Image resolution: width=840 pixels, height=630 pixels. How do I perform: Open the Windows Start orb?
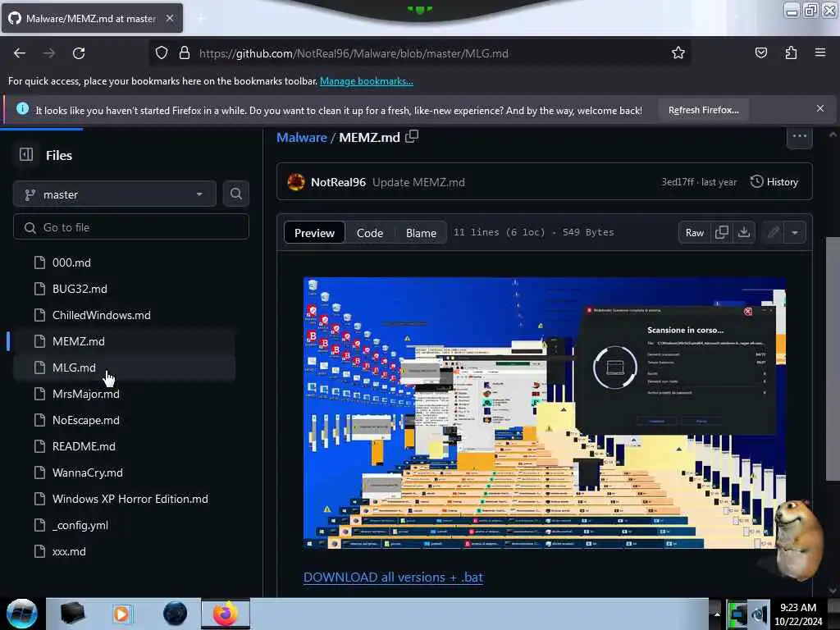point(21,614)
